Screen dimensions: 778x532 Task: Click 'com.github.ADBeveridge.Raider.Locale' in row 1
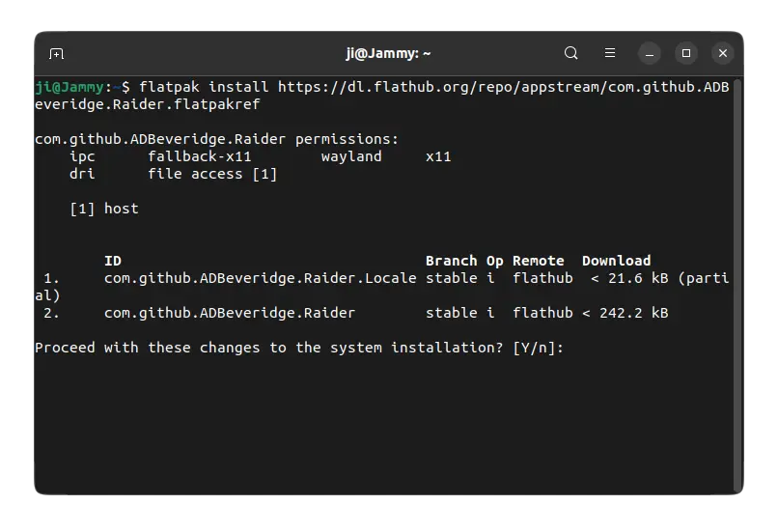point(260,278)
